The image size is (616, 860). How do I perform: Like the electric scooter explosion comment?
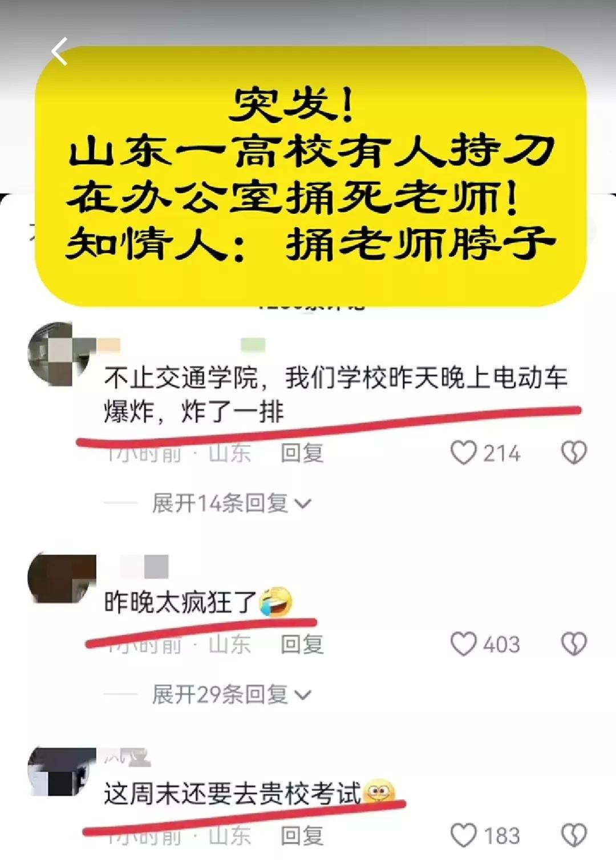pyautogui.click(x=463, y=453)
